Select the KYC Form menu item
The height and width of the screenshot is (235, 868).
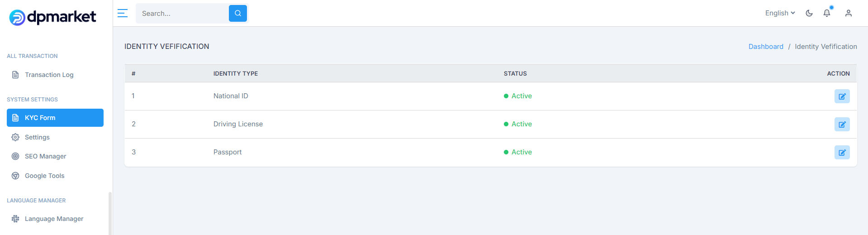pos(55,118)
